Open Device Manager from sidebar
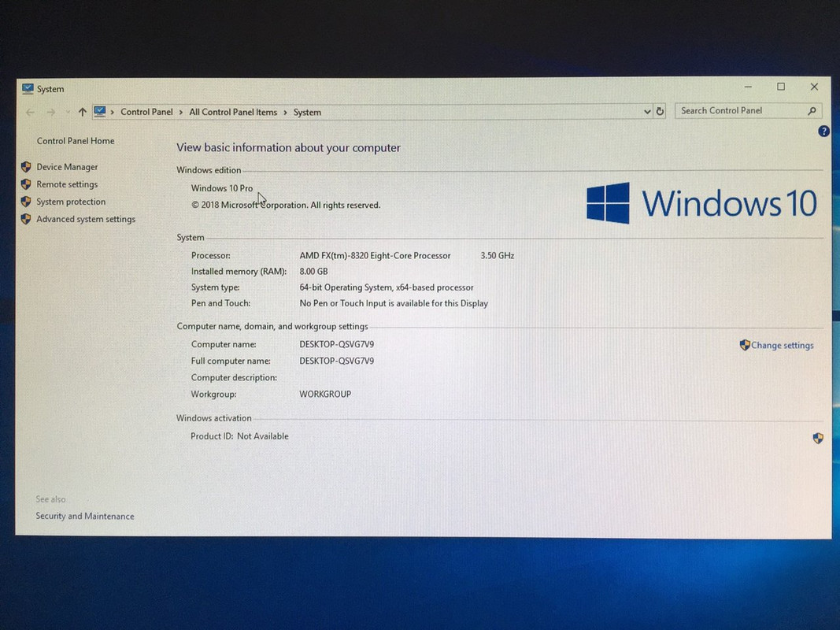This screenshot has height=630, width=840. 67,167
